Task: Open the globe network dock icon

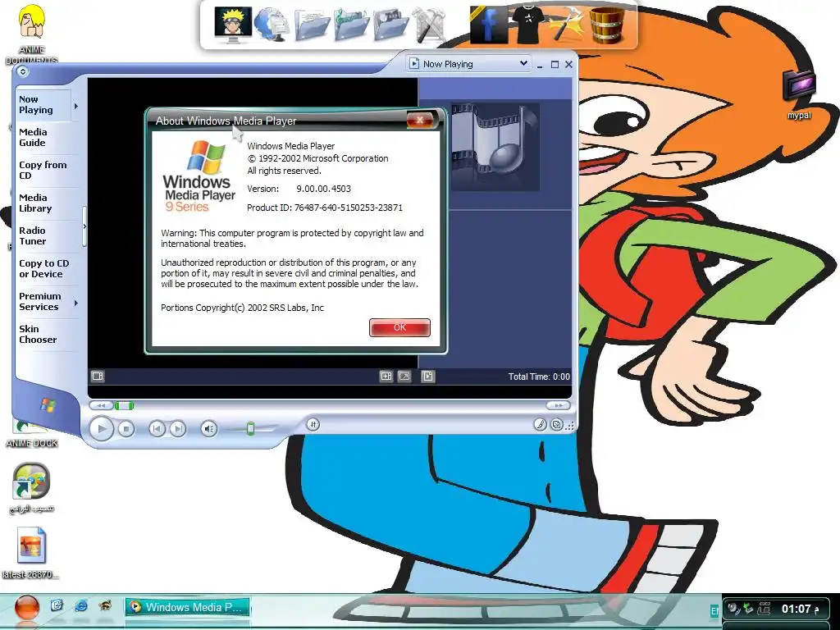Action: pyautogui.click(x=271, y=25)
